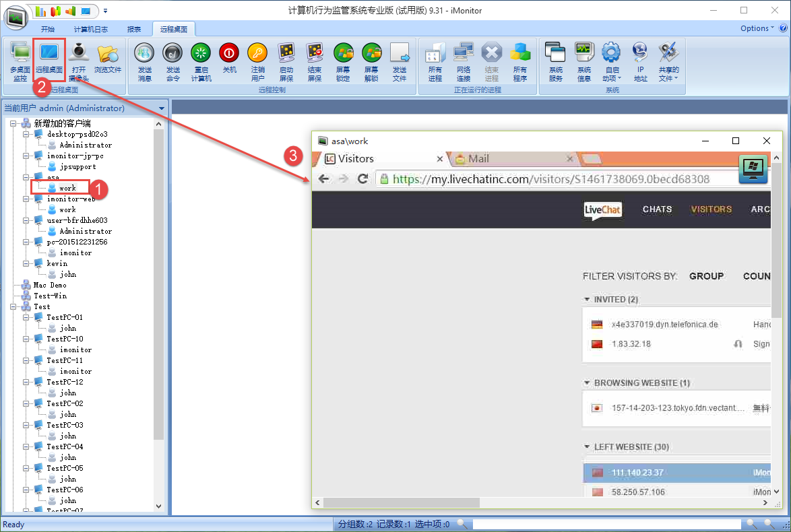791x532 pixels.
Task: Select visitor x4e337019.dyn.telefonica.de
Action: [664, 324]
